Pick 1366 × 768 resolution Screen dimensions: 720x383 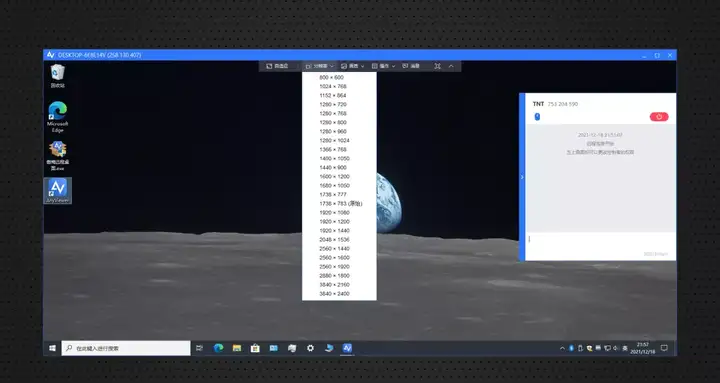[339, 149]
